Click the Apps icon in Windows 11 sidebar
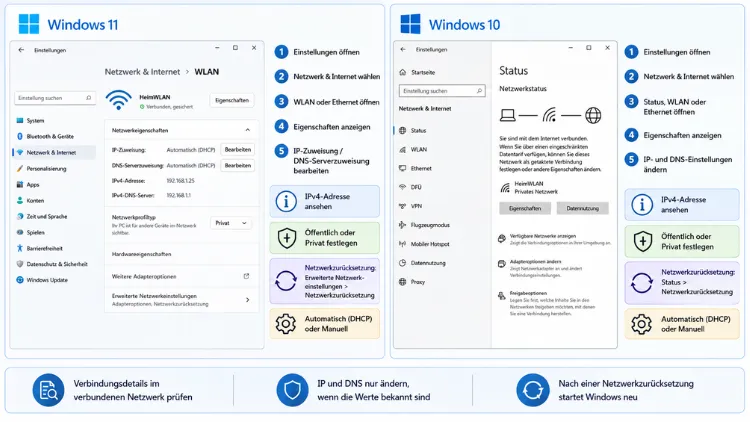This screenshot has width=750, height=422. pos(20,184)
